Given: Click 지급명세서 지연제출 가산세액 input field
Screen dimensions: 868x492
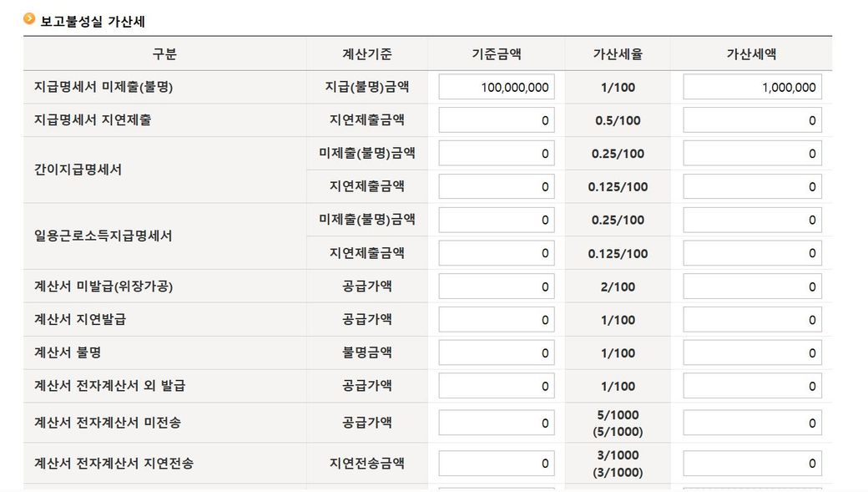Looking at the screenshot, I should click(752, 120).
